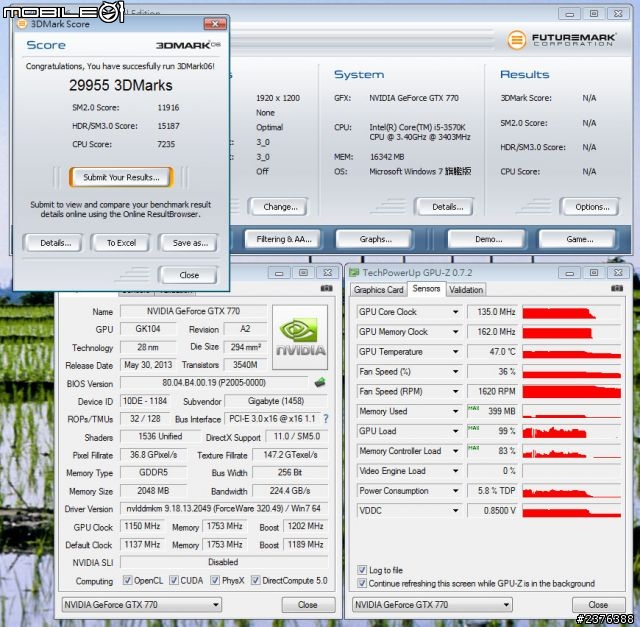Image resolution: width=640 pixels, height=627 pixels.
Task: Click the 135.0 MHz core clock value
Action: coord(492,312)
